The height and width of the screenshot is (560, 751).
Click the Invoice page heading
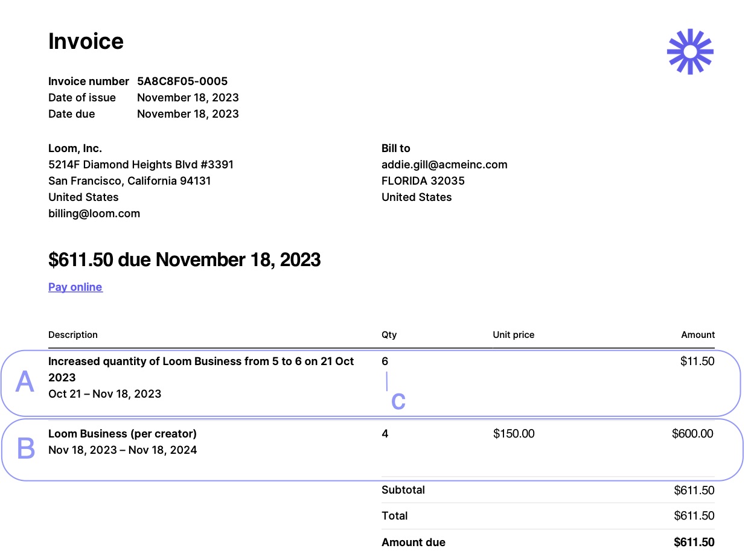86,42
